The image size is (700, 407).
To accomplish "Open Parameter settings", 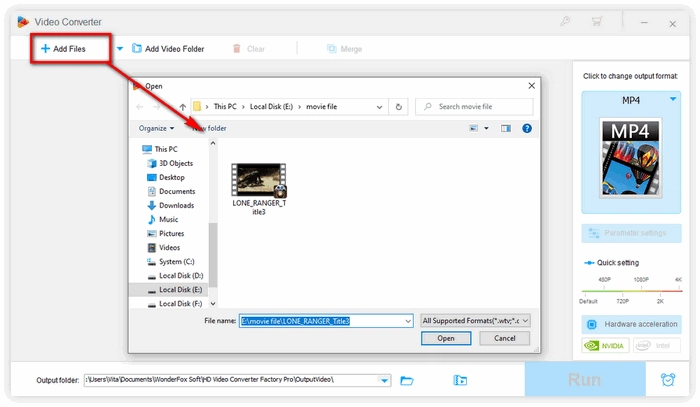I will (631, 233).
